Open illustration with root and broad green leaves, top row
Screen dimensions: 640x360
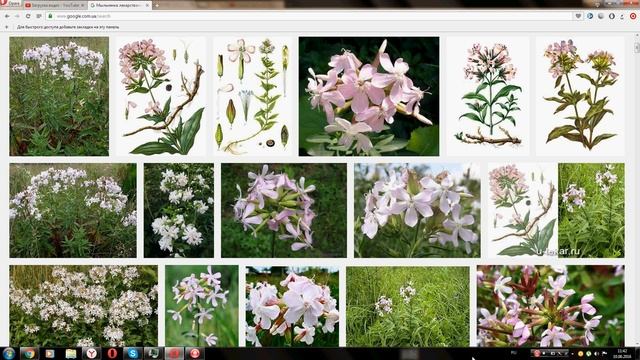click(x=161, y=96)
